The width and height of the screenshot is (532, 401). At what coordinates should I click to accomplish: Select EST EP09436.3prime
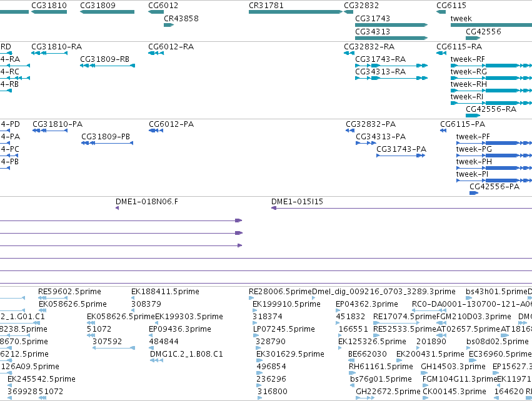tap(180, 329)
